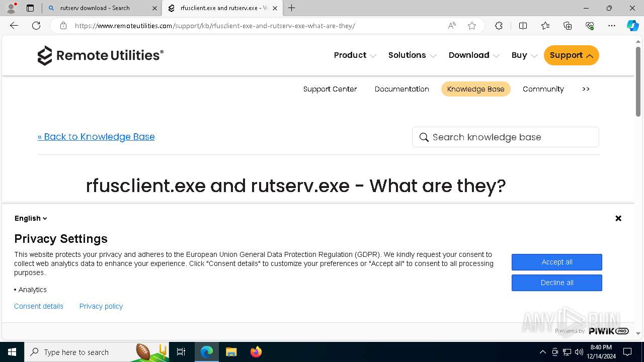Expand the Buy menu
The width and height of the screenshot is (644, 362).
point(524,55)
